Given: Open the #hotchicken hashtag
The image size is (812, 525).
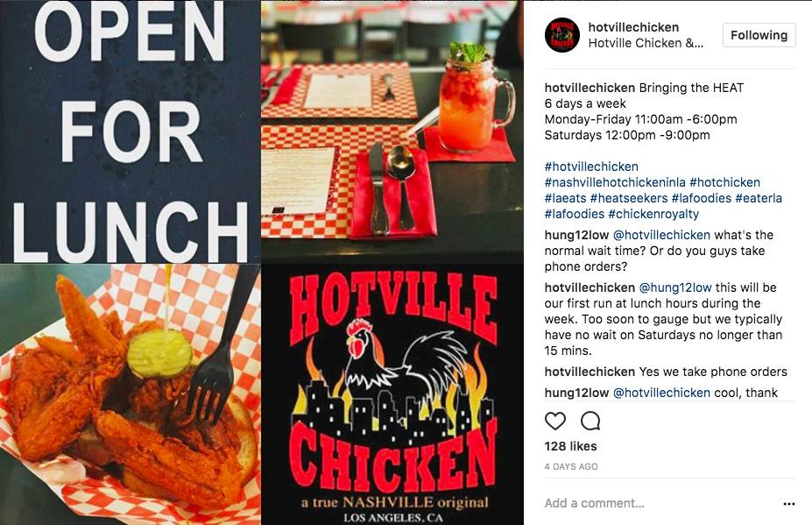Looking at the screenshot, I should click(725, 182).
